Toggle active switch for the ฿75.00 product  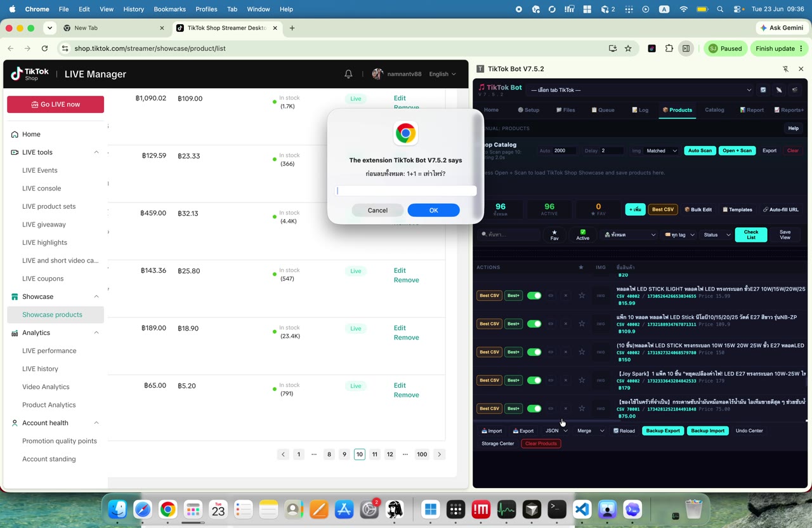pyautogui.click(x=534, y=409)
